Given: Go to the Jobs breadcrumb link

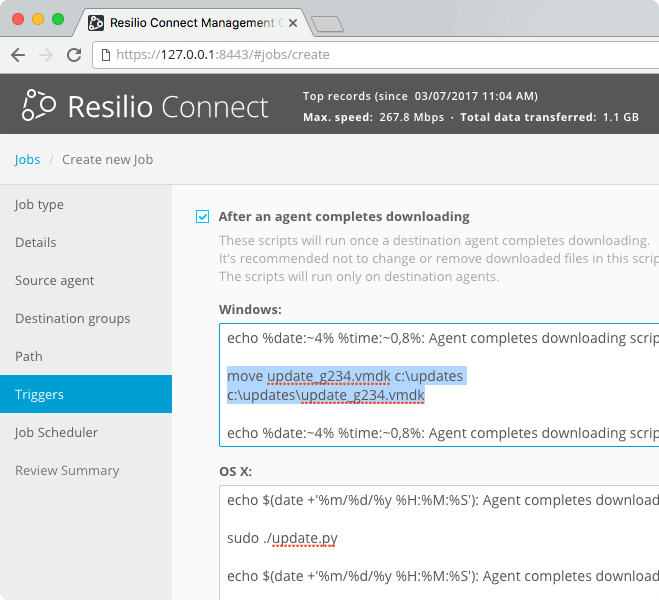Looking at the screenshot, I should pos(27,160).
